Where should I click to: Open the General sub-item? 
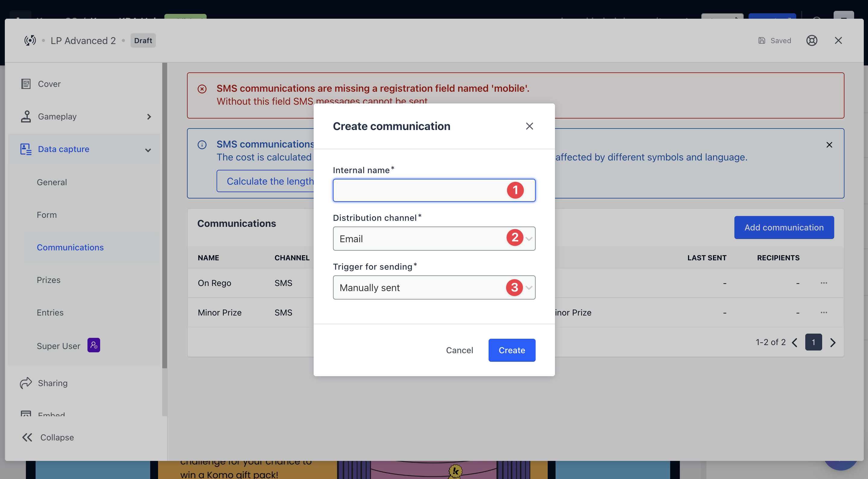point(52,182)
